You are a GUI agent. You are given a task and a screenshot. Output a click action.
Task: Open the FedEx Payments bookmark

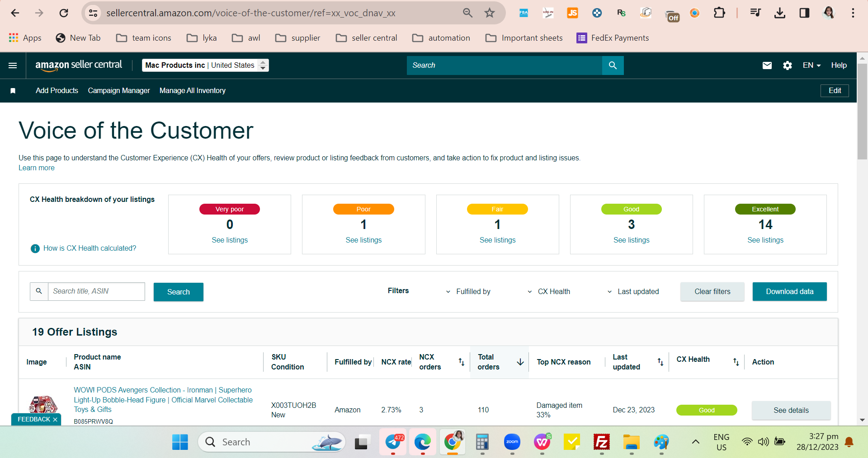pos(613,38)
